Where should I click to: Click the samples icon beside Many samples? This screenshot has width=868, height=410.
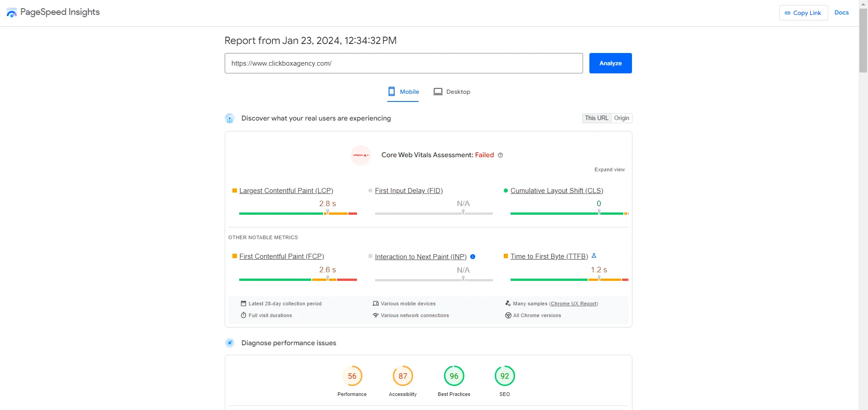pos(508,304)
